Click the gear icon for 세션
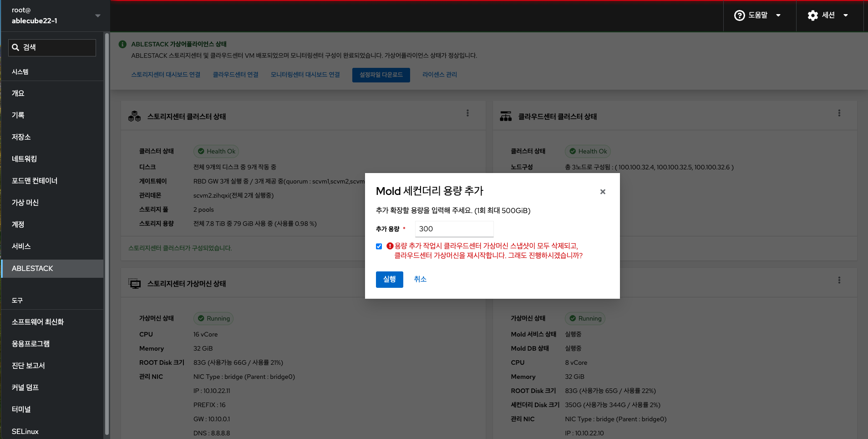This screenshot has height=439, width=868. [813, 15]
